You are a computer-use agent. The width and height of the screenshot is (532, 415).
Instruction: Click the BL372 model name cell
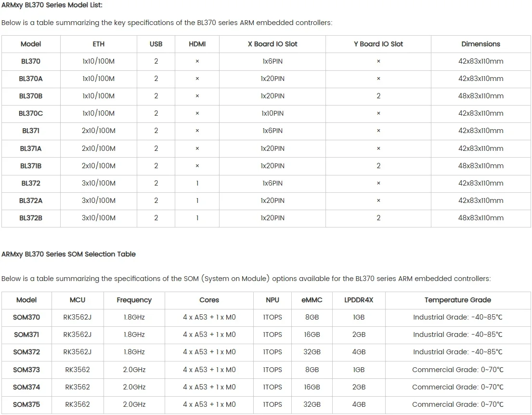pos(30,183)
